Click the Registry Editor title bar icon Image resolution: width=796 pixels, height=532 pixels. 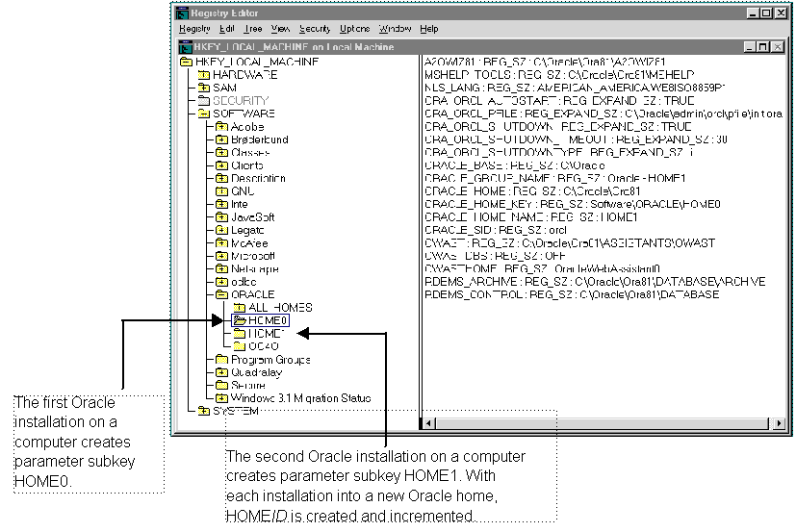(182, 13)
